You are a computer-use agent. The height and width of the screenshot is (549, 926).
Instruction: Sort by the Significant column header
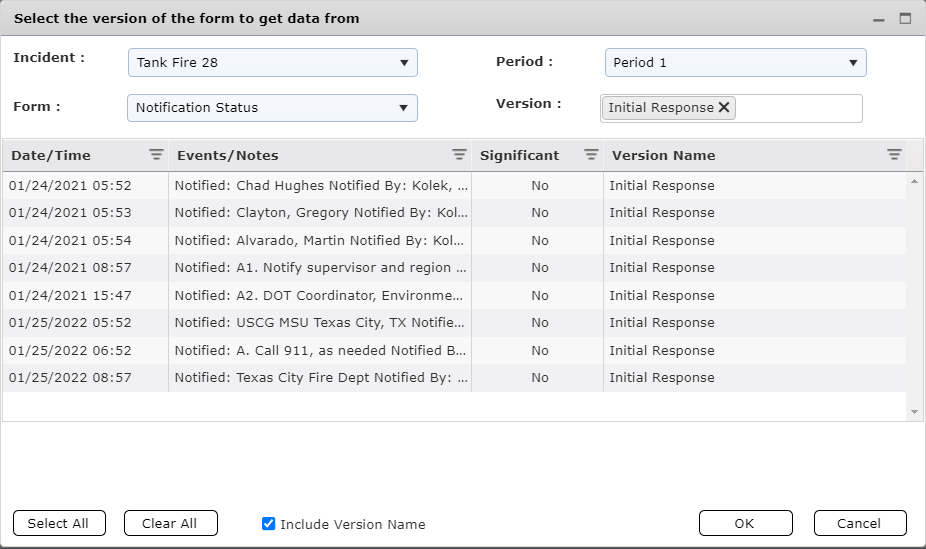coord(519,155)
